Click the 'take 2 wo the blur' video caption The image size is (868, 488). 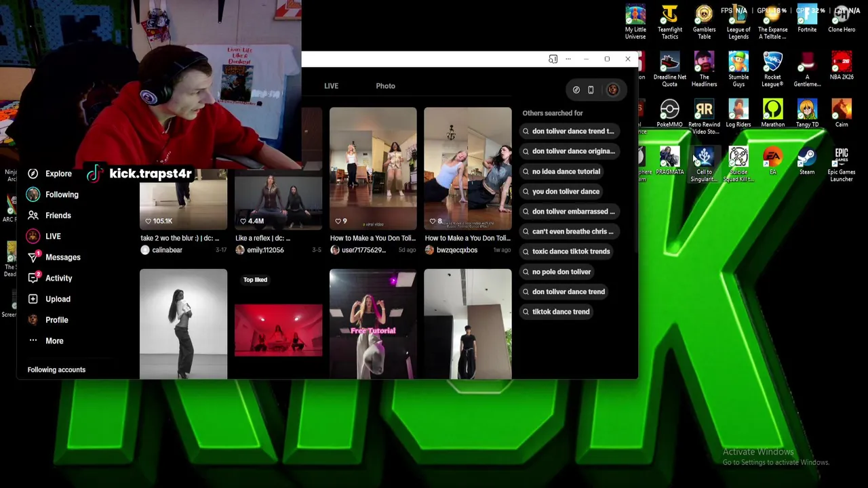pyautogui.click(x=180, y=238)
